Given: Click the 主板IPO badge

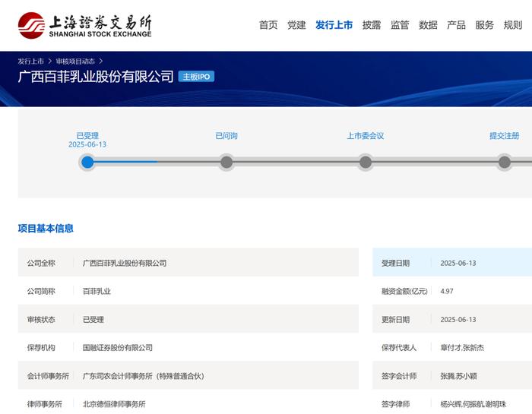Looking at the screenshot, I should pos(196,77).
